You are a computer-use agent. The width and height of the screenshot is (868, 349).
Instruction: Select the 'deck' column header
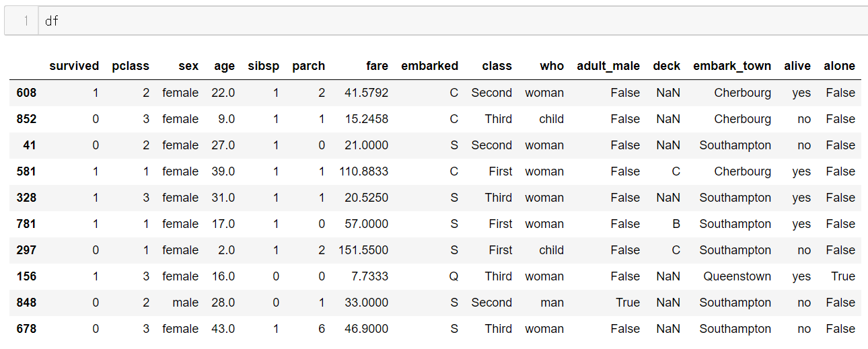click(x=666, y=66)
